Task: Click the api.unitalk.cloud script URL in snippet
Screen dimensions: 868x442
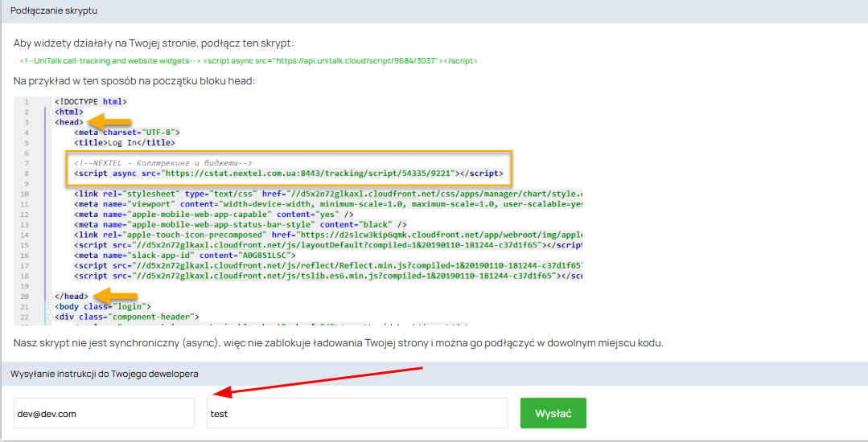Action: (x=362, y=61)
